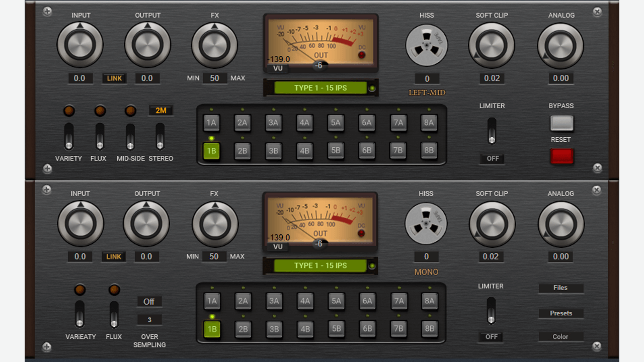Viewport: 644px width, 362px height.
Task: Select active slot 1B in bottom unit
Action: (x=212, y=329)
